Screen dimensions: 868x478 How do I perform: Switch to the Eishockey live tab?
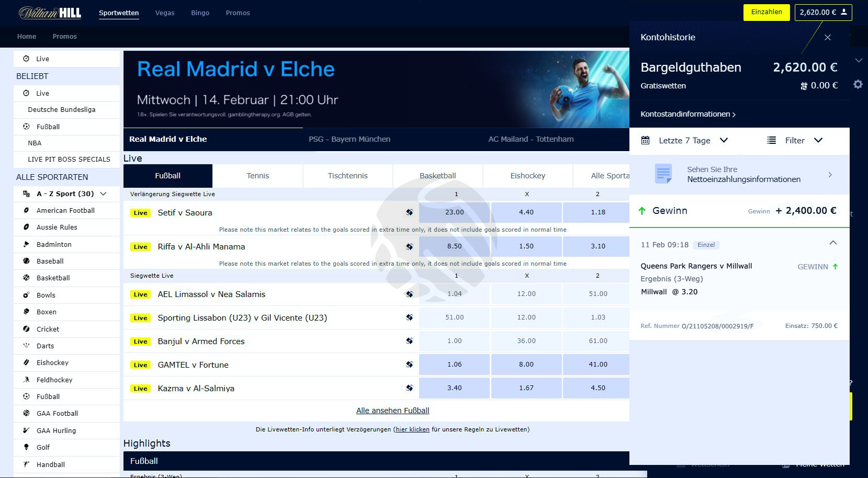(x=528, y=176)
